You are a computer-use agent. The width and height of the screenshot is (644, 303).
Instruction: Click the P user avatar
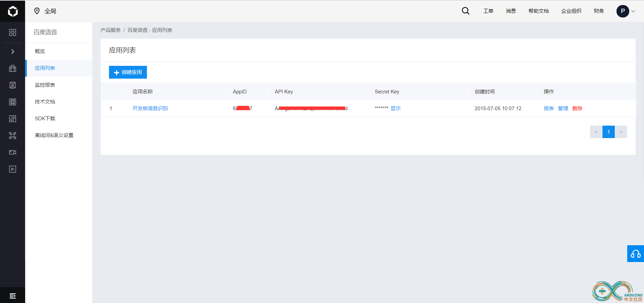[x=623, y=11]
